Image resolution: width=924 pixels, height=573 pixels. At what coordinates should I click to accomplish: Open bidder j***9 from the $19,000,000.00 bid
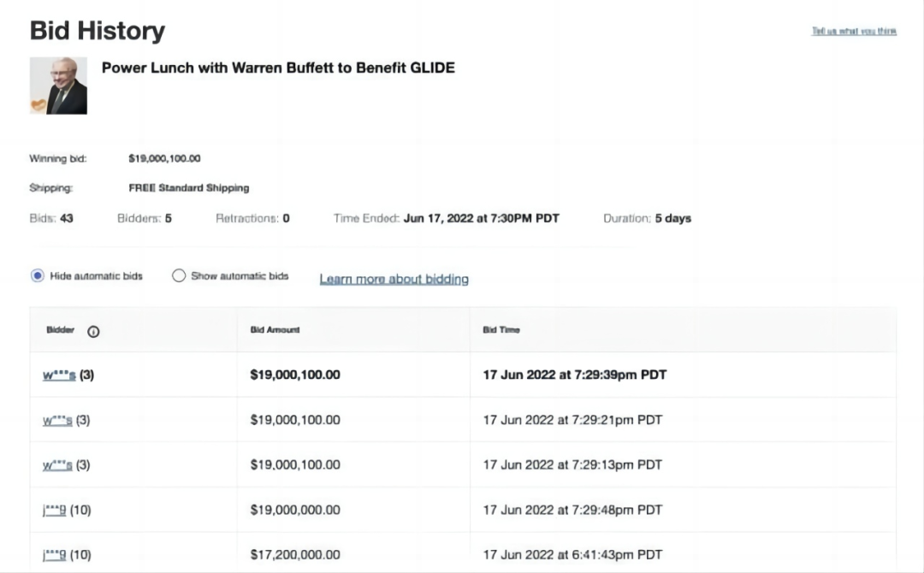pyautogui.click(x=55, y=510)
